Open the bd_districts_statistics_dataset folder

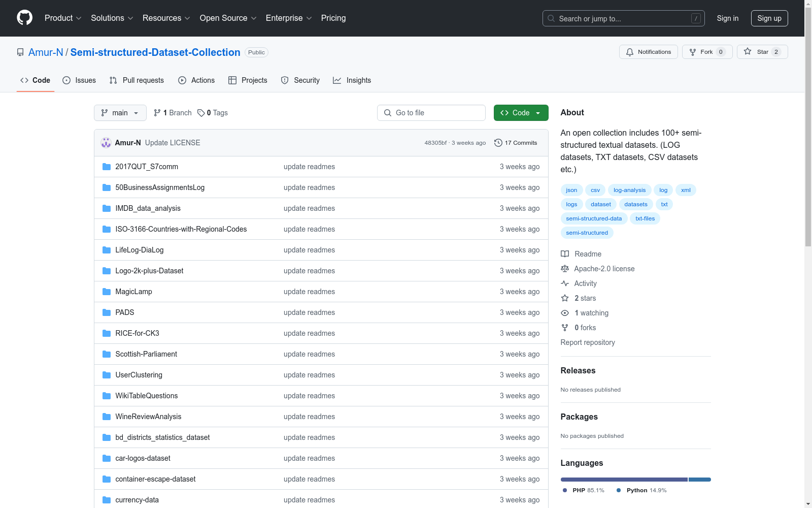click(162, 437)
